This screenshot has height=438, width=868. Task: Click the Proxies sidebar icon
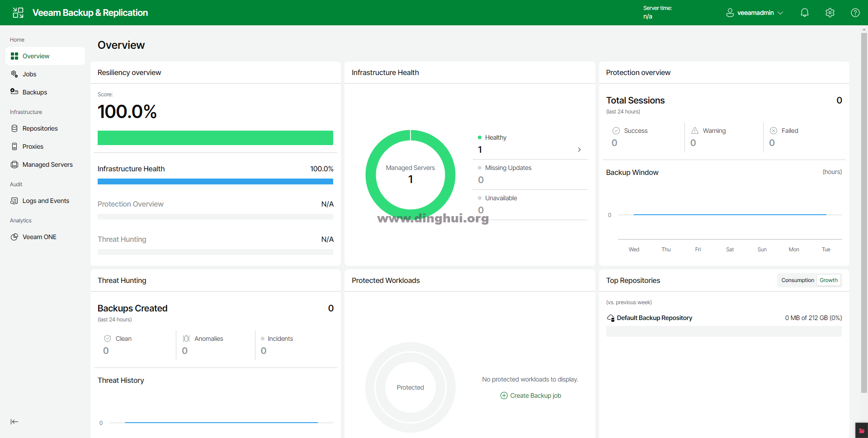pyautogui.click(x=14, y=146)
